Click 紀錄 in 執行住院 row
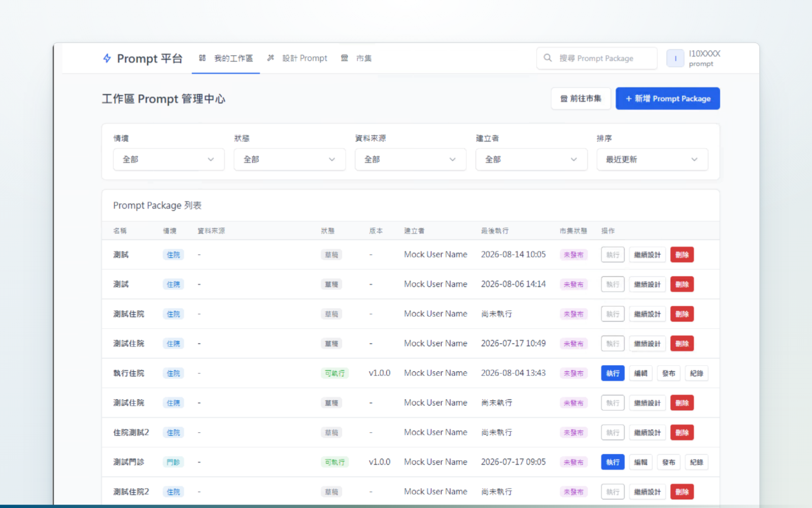The width and height of the screenshot is (812, 508). click(696, 373)
